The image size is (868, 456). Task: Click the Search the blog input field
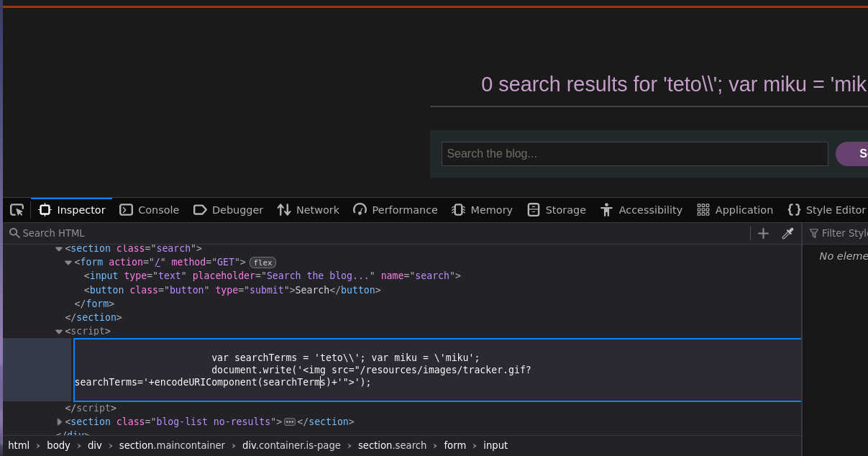(634, 154)
